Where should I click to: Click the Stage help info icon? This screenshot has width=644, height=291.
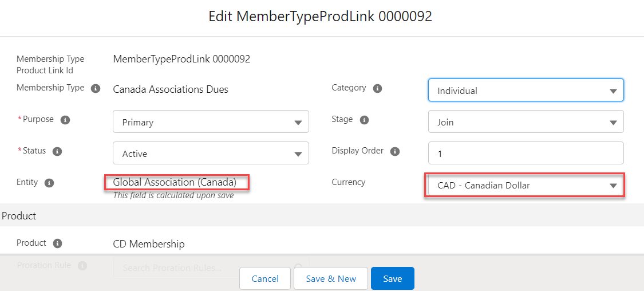pyautogui.click(x=364, y=120)
